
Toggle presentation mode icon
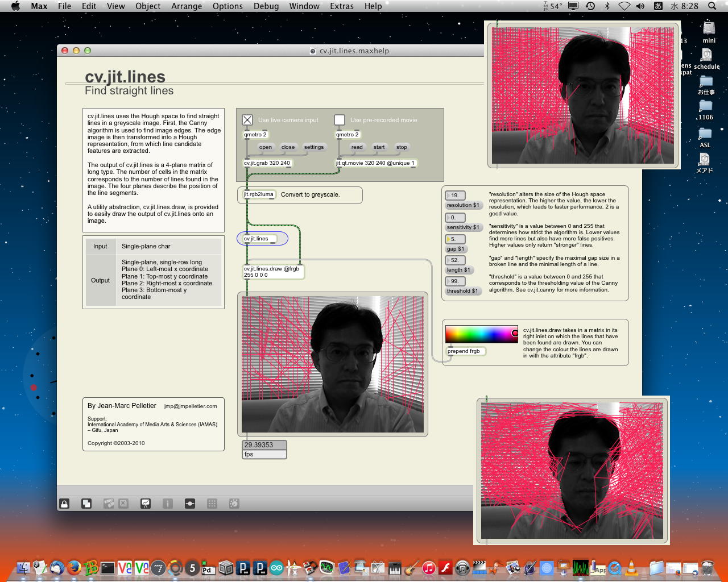[x=146, y=504]
